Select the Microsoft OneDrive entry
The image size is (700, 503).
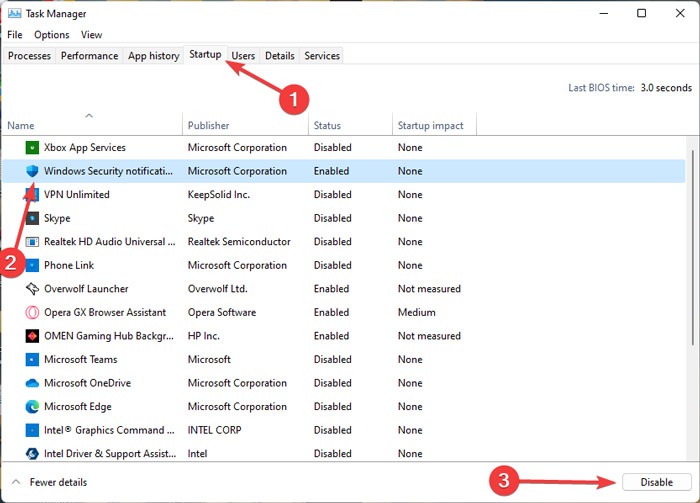[x=88, y=383]
